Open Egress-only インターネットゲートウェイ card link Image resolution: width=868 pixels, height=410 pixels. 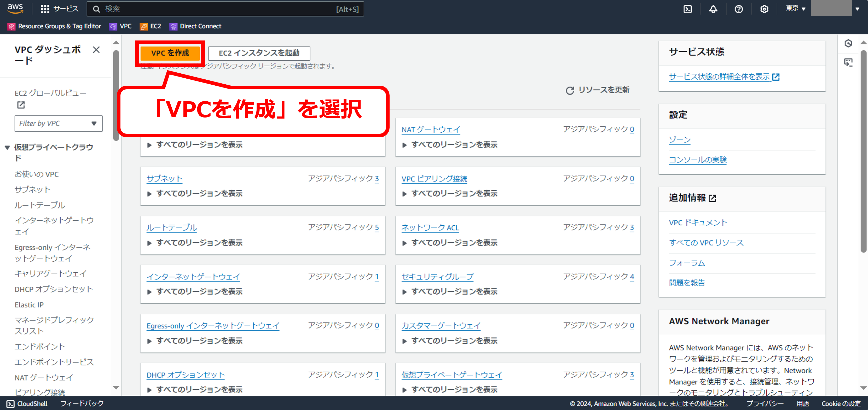[213, 325]
